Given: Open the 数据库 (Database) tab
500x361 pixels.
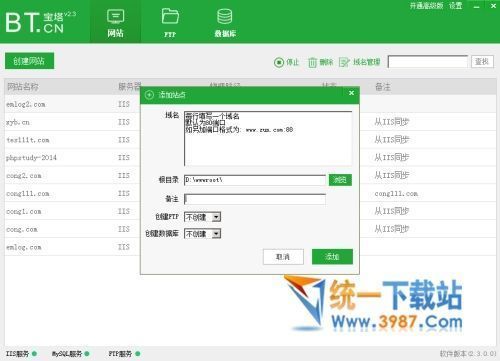Looking at the screenshot, I should pyautogui.click(x=225, y=22).
